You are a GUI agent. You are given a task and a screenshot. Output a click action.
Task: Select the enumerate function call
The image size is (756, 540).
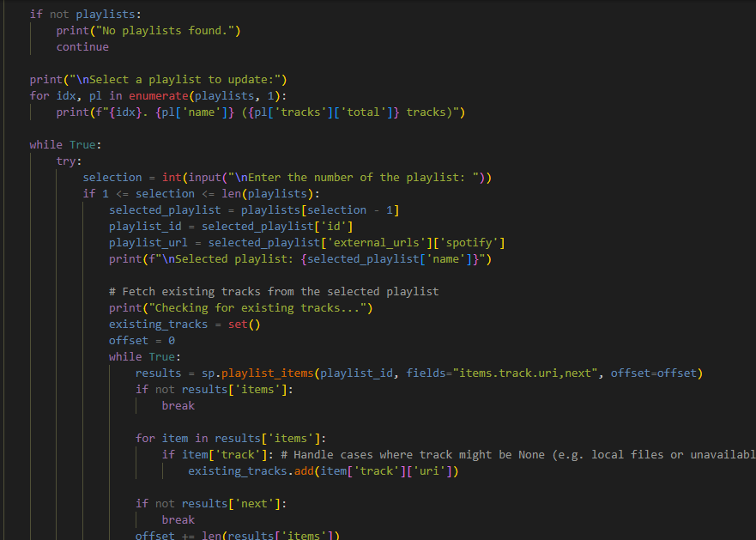[x=158, y=96]
